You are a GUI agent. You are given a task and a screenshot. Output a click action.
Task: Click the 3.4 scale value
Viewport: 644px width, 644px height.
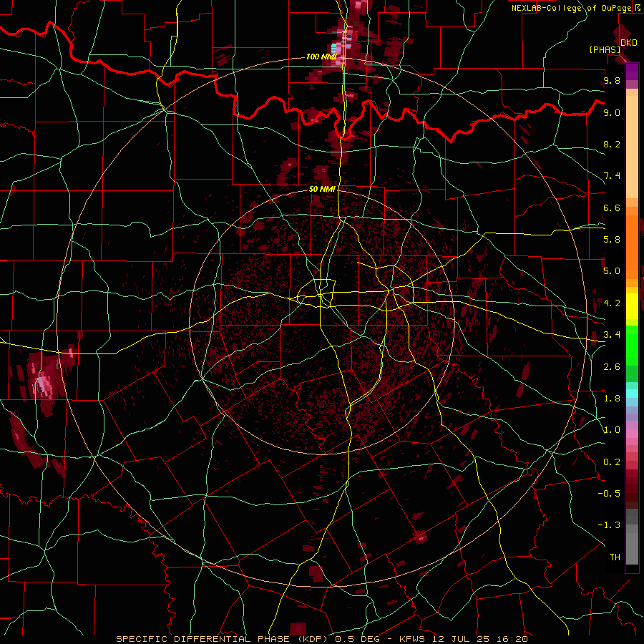[x=612, y=335]
